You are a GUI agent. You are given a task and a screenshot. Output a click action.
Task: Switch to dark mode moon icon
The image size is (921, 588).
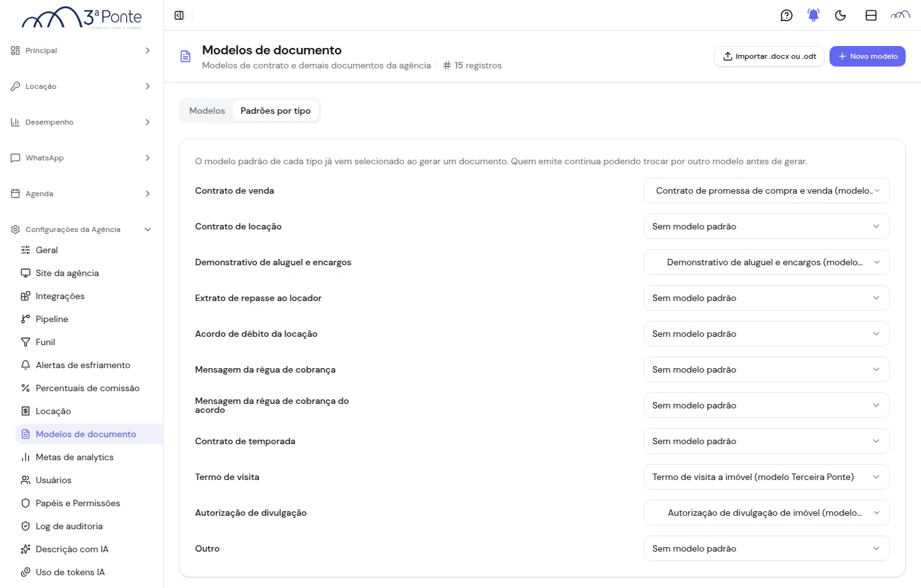pos(840,15)
